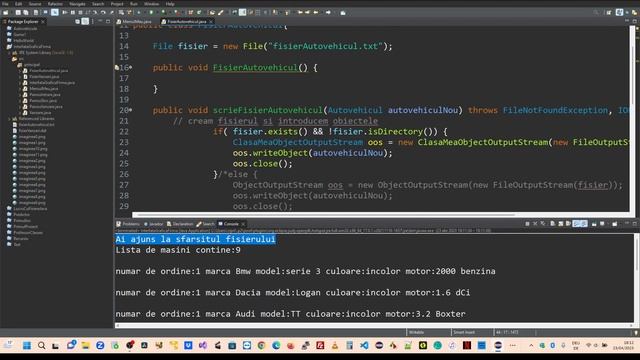640x360 pixels.
Task: Click the search magnifier in the top-right toolbar
Action: (596, 13)
